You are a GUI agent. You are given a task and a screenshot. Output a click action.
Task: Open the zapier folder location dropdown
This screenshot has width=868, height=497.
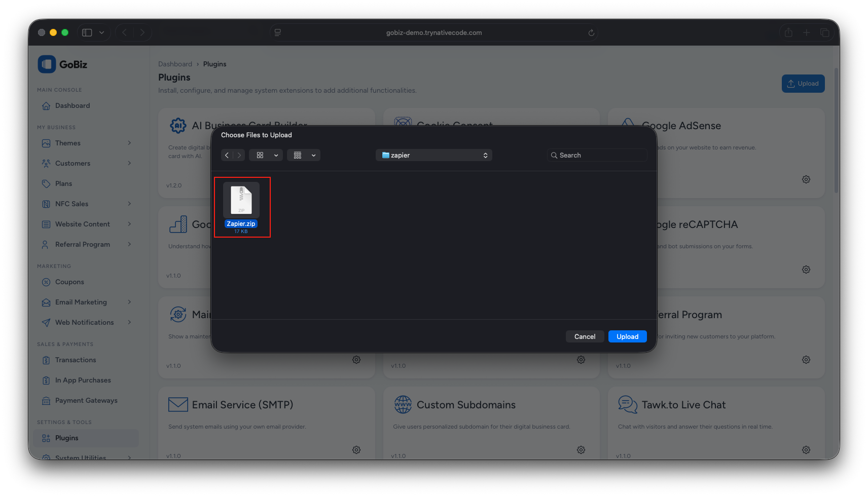pos(434,155)
